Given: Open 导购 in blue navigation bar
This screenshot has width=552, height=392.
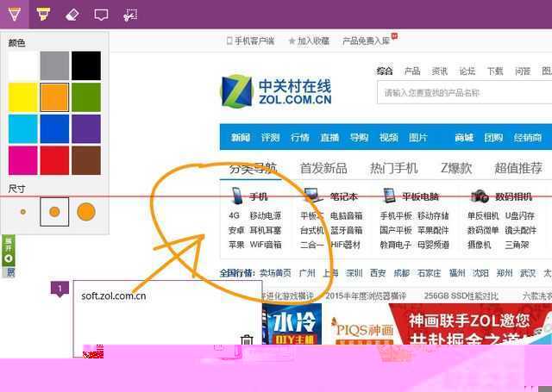Looking at the screenshot, I should [359, 138].
